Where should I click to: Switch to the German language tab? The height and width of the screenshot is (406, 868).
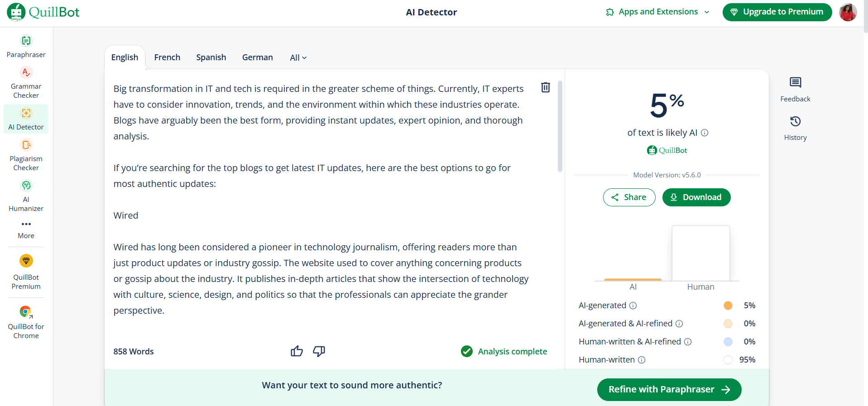(257, 57)
